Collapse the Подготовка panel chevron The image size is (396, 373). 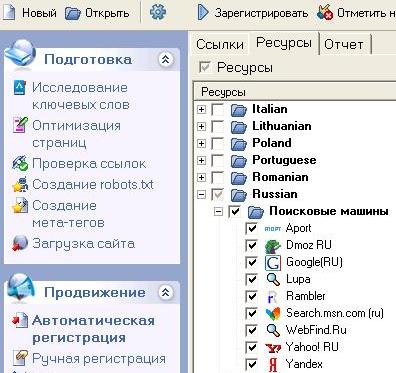165,59
